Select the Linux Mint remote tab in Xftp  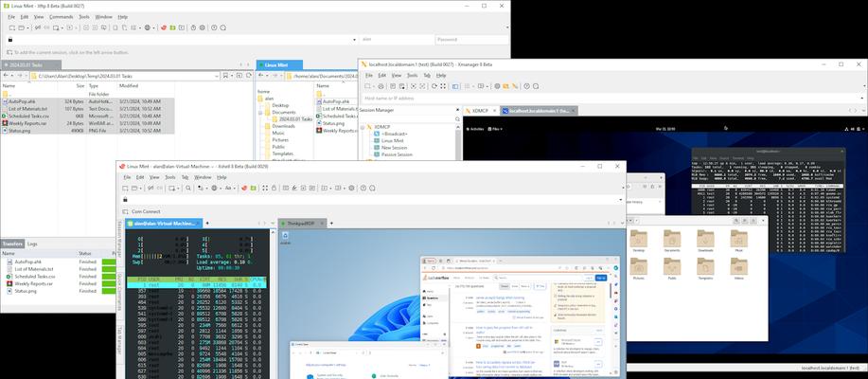click(279, 64)
